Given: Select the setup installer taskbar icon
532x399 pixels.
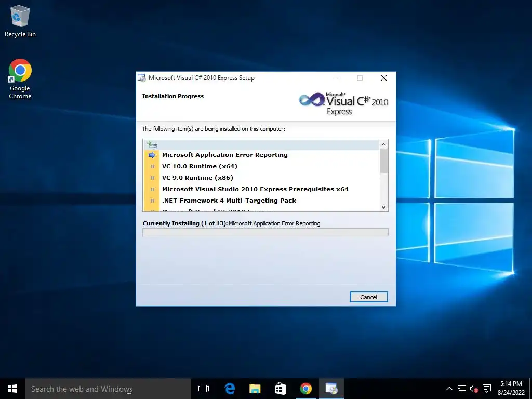Looking at the screenshot, I should pyautogui.click(x=331, y=389).
